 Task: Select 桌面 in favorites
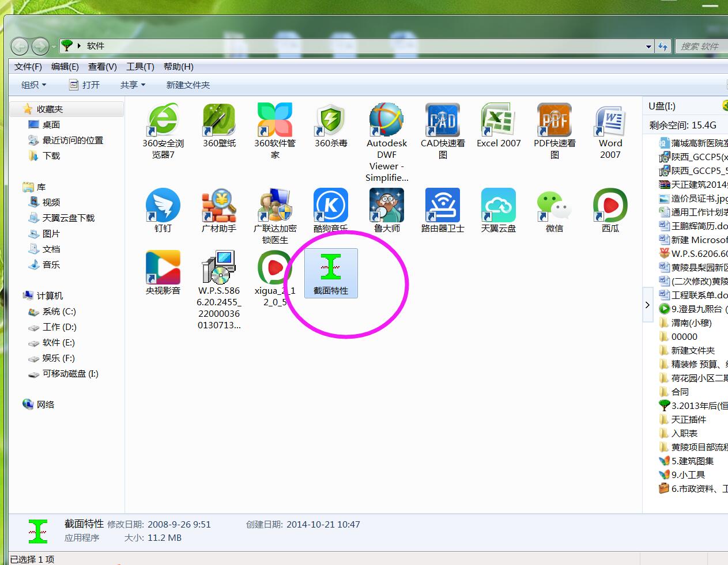[51, 124]
